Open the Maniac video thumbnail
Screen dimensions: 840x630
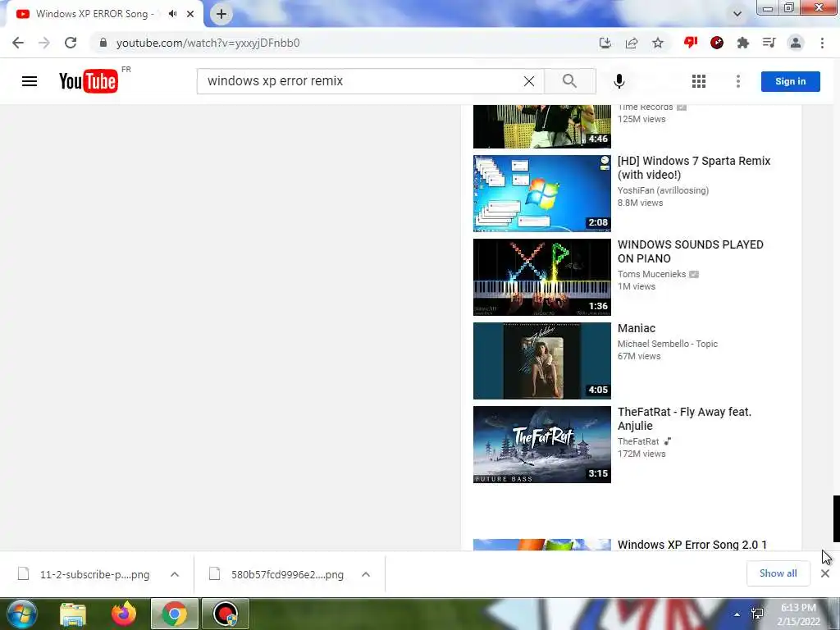click(x=541, y=361)
